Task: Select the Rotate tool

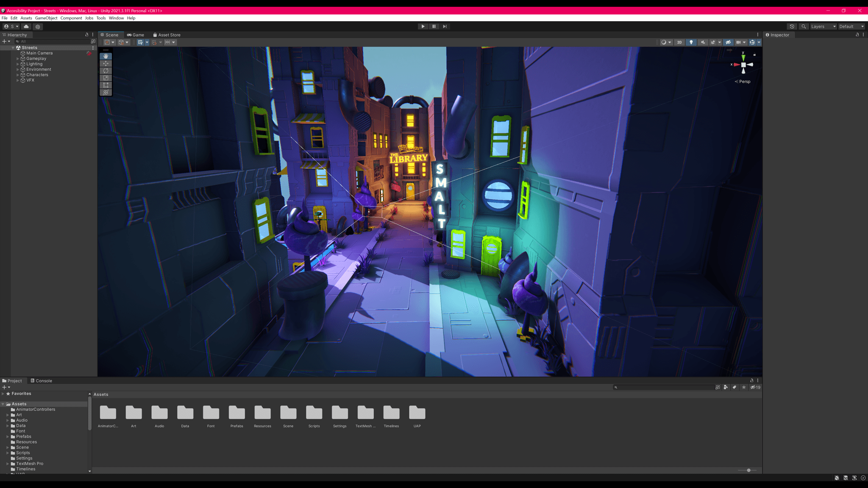Action: click(106, 71)
